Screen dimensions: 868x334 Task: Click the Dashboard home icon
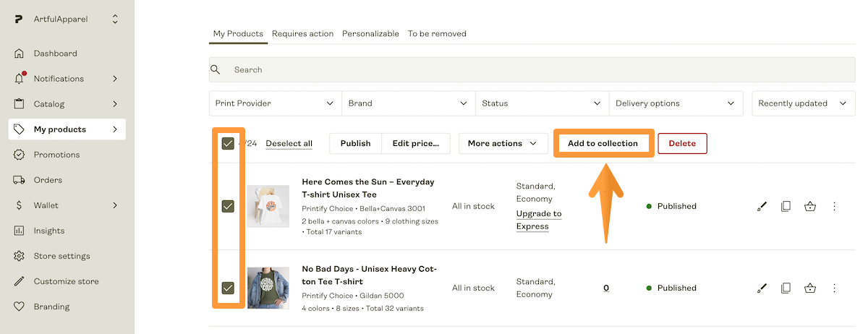pos(19,53)
